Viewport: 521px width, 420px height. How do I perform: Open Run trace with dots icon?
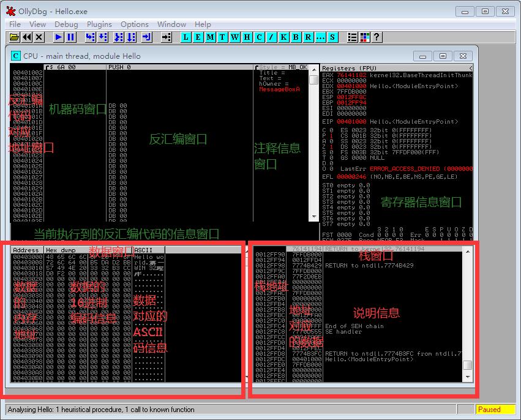[x=320, y=37]
